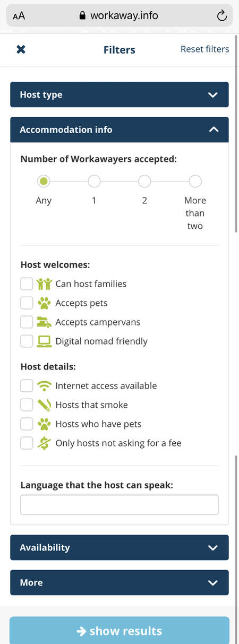Viewport: 239px width, 644px height.
Task: Collapse the Accommodation info section
Action: point(119,130)
